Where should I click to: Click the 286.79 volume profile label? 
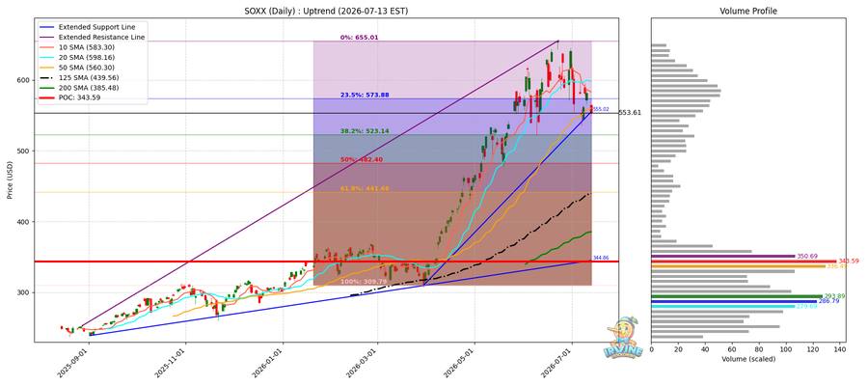click(828, 301)
